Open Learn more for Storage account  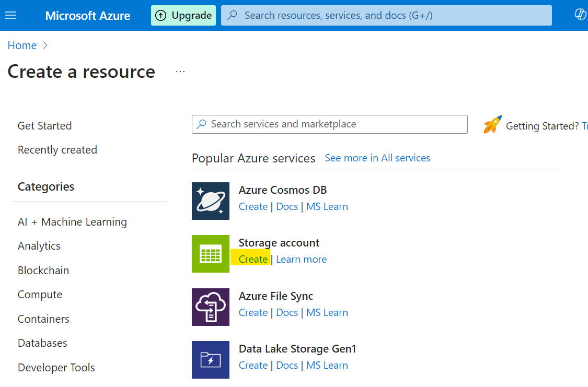pyautogui.click(x=302, y=259)
